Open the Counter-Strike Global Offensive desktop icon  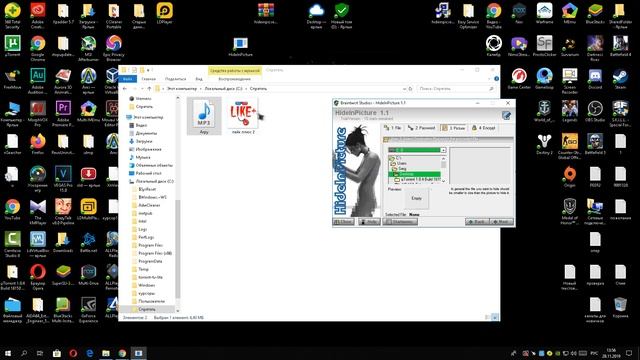coord(570,146)
